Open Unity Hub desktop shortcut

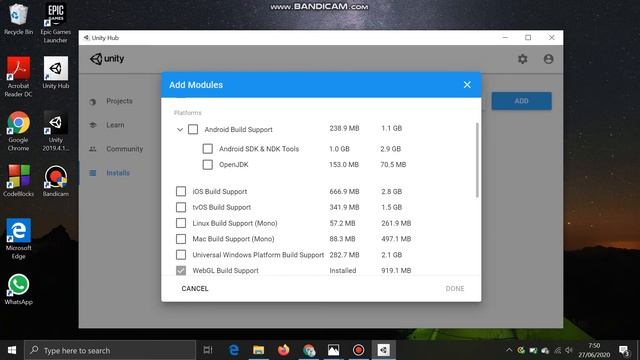click(x=56, y=73)
